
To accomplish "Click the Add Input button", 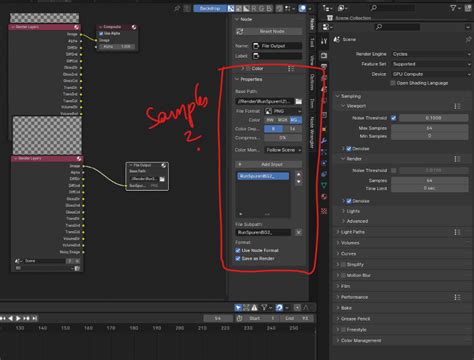I will tap(269, 164).
